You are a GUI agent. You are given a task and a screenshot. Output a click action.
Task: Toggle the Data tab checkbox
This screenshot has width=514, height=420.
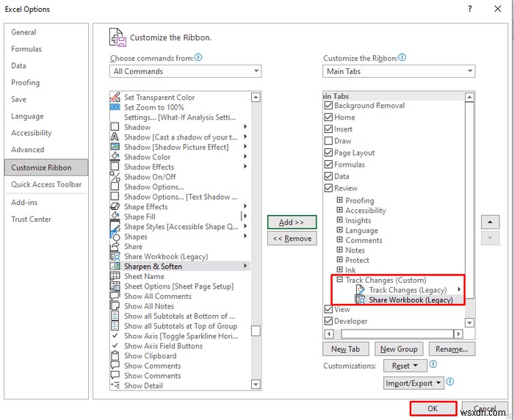click(x=328, y=176)
